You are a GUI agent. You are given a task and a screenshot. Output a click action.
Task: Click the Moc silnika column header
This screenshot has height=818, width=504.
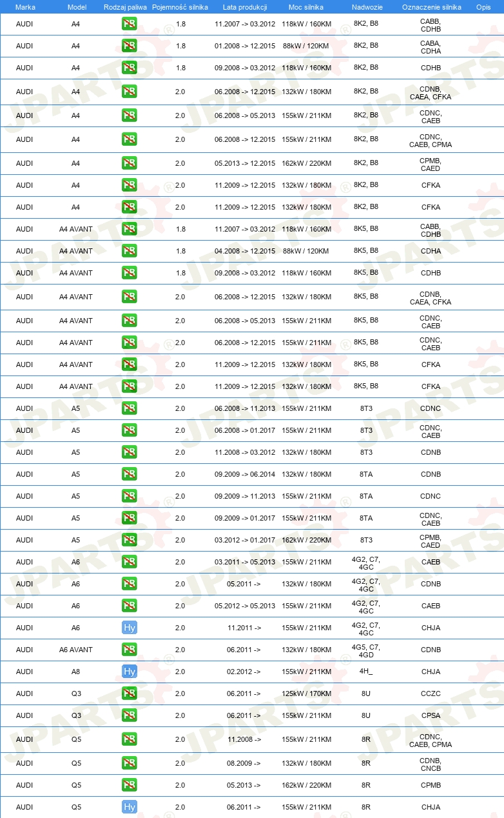(x=306, y=6)
